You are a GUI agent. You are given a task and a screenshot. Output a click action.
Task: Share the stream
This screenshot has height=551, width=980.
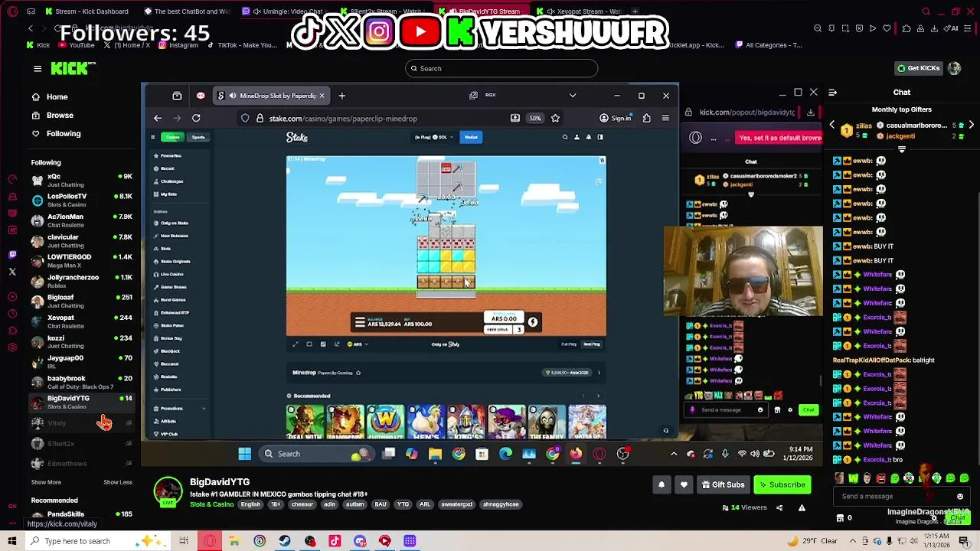point(779,507)
